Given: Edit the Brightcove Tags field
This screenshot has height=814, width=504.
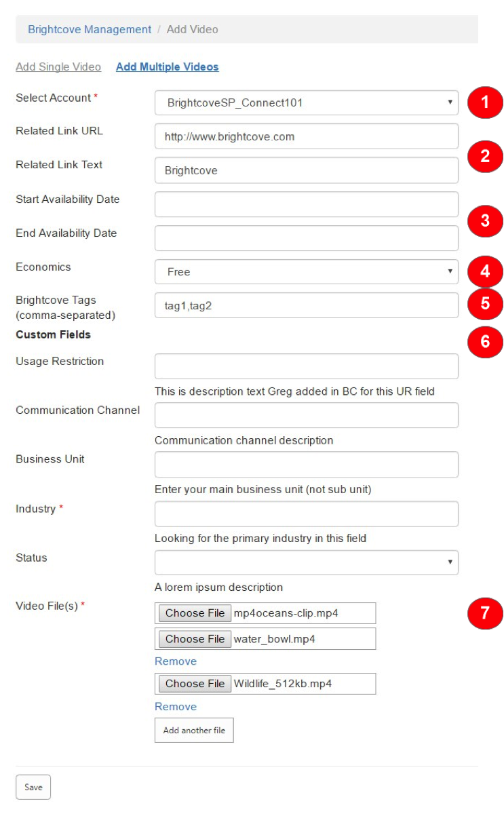Looking at the screenshot, I should pos(306,305).
